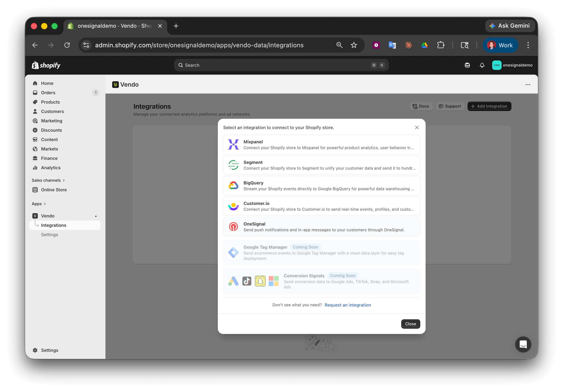Open the Shopify notifications bell

pyautogui.click(x=482, y=65)
